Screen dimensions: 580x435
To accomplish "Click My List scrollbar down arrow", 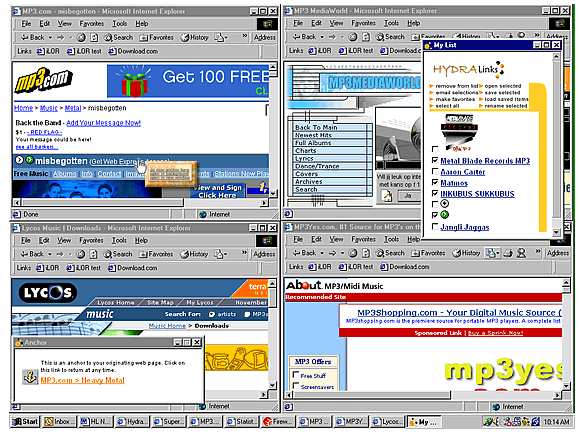I will pos(556,232).
